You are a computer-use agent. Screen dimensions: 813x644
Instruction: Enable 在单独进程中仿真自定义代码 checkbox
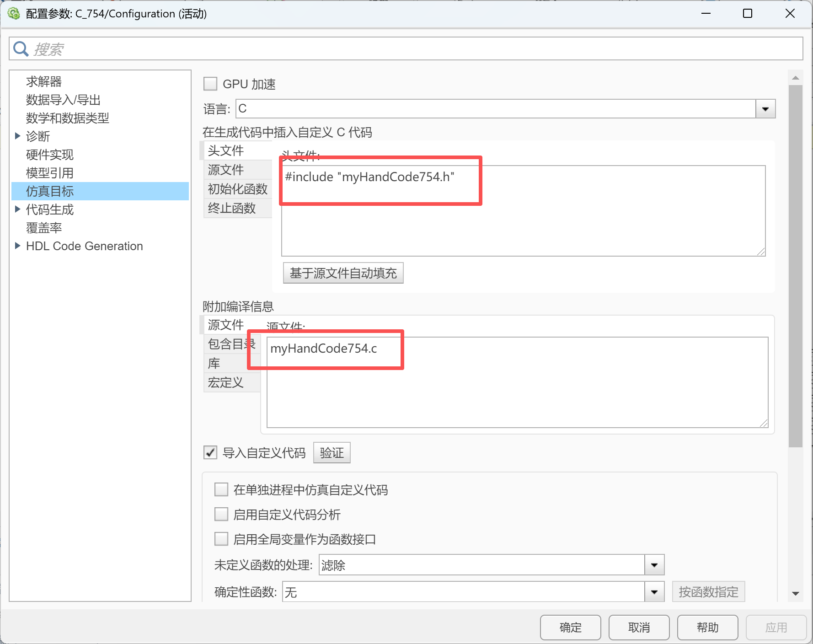point(221,489)
